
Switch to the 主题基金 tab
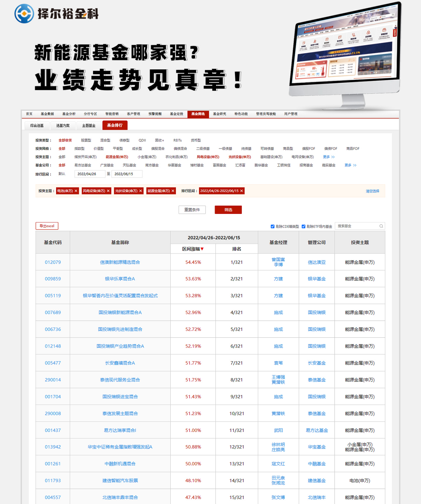click(x=89, y=126)
